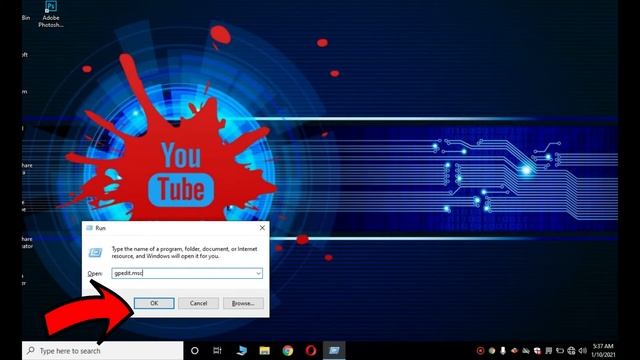Close the Run dialog window
640x360 pixels.
(262, 228)
